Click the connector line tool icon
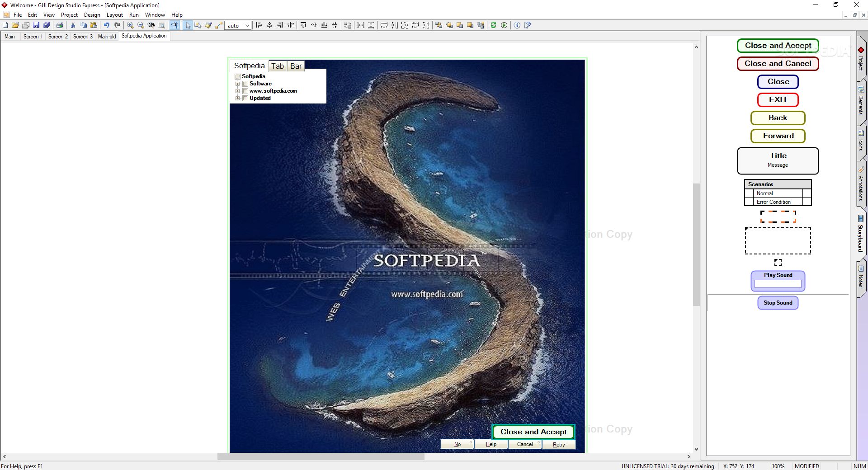Screen dimensions: 868x470 click(x=219, y=25)
